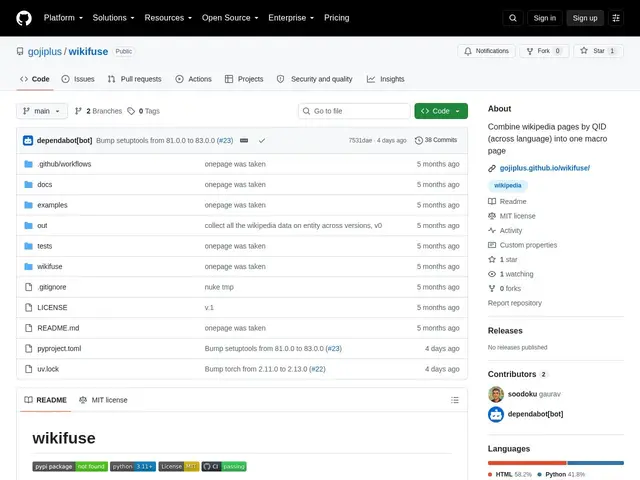This screenshot has height=480, width=640.
Task: Click the dependabot avatar in the commit row
Action: [x=28, y=140]
